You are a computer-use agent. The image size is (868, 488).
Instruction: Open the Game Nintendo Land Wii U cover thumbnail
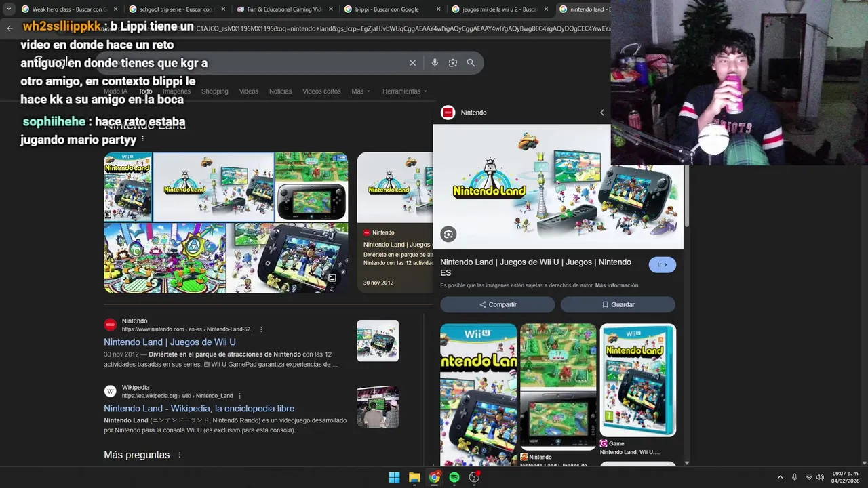point(638,380)
